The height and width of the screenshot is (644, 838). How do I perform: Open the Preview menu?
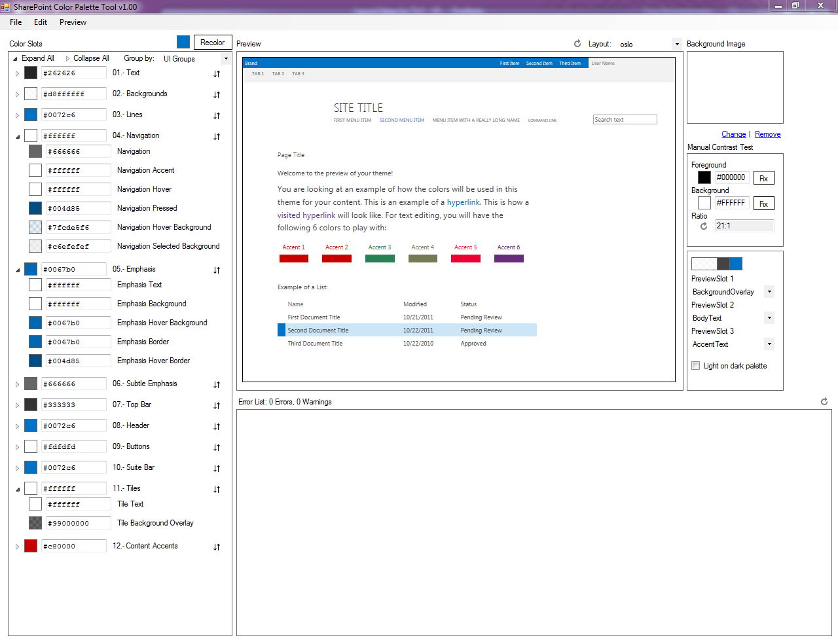pos(73,22)
